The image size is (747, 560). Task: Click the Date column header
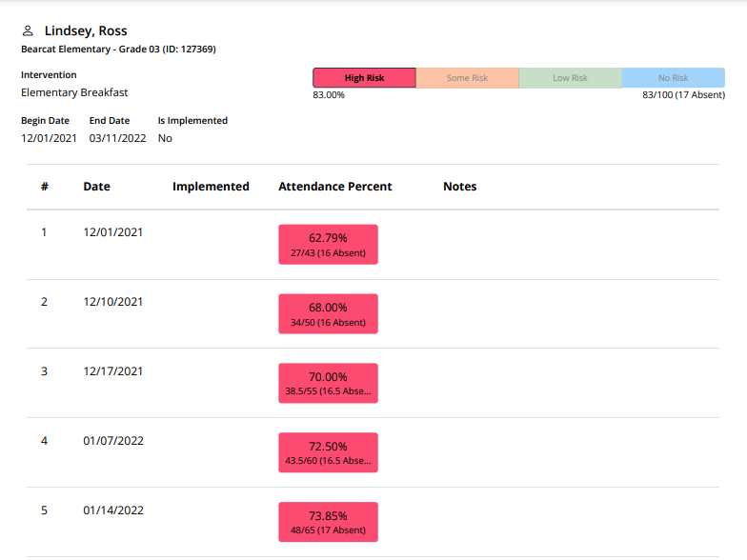coord(96,187)
